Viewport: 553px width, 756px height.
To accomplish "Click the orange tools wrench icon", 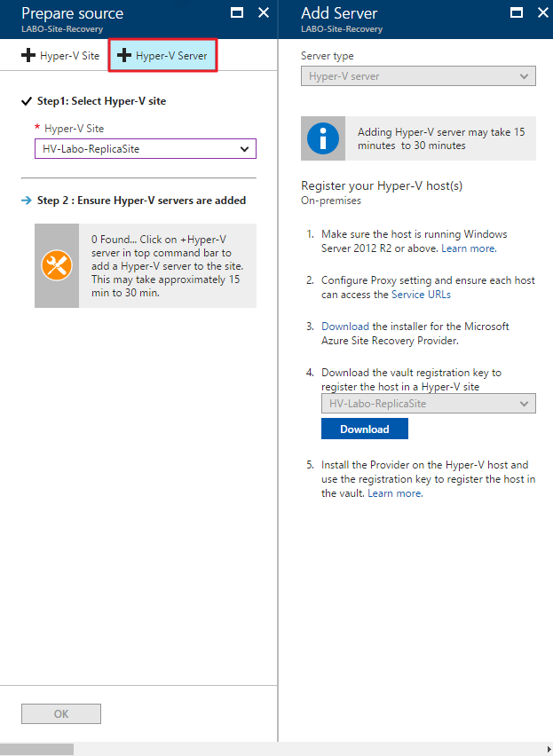I will [x=57, y=265].
